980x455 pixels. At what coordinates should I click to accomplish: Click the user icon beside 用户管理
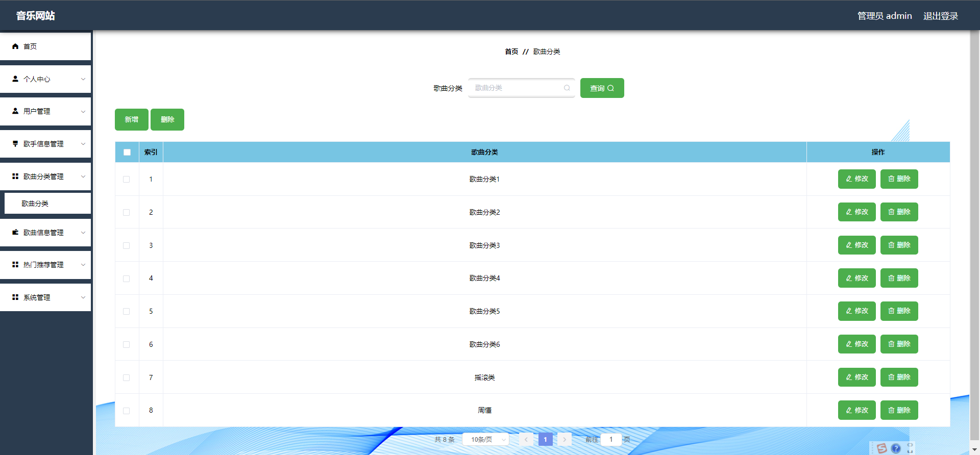point(15,111)
